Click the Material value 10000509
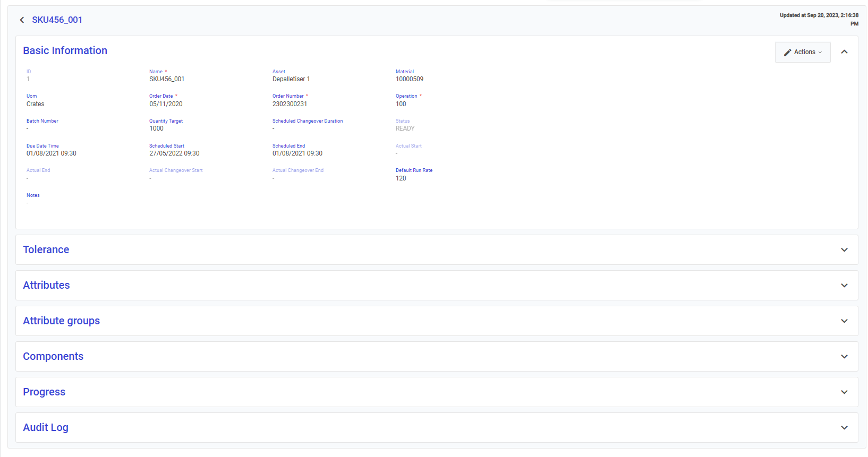 [410, 79]
